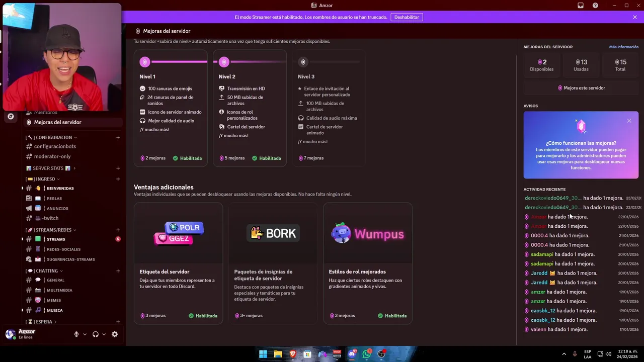Open the Más información link
Image resolution: width=644 pixels, height=362 pixels.
[x=624, y=47]
